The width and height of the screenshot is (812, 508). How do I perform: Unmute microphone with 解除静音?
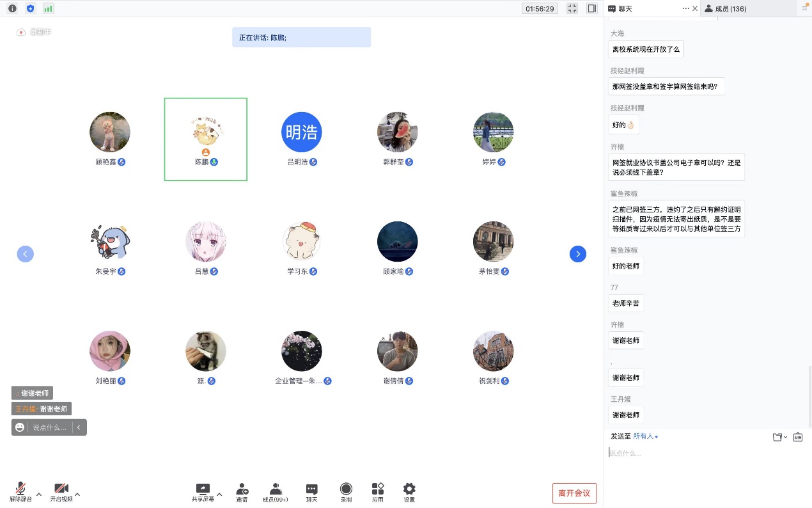click(20, 491)
